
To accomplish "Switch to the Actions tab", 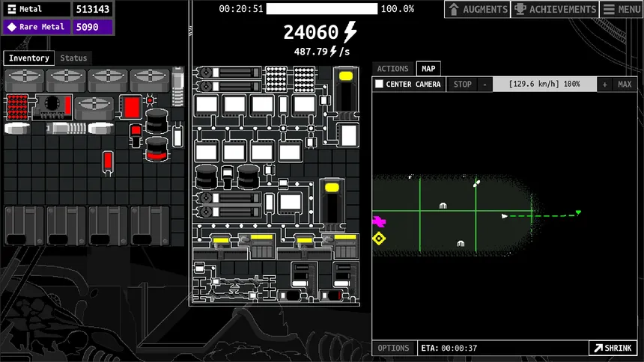I will point(392,69).
